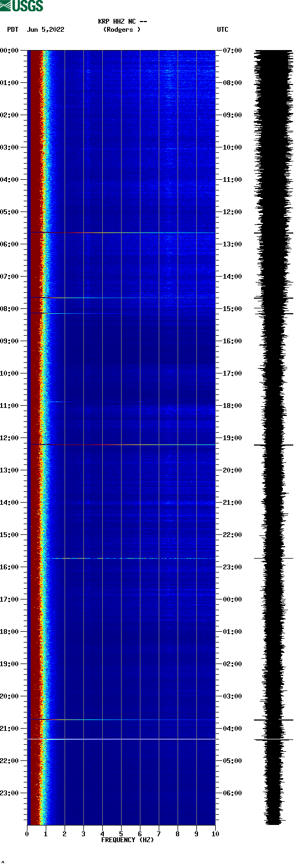
Task: Click the 21:00 PDT time label
Action: pos(10,729)
